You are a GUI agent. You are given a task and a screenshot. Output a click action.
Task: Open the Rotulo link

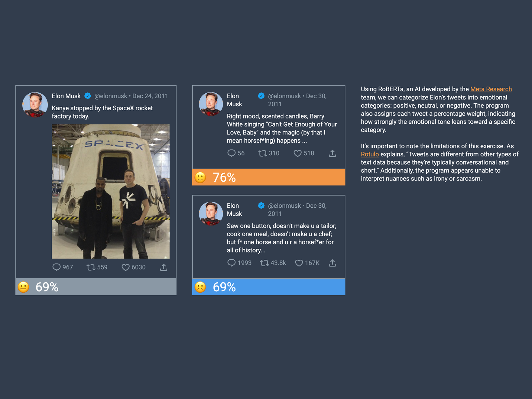click(370, 154)
